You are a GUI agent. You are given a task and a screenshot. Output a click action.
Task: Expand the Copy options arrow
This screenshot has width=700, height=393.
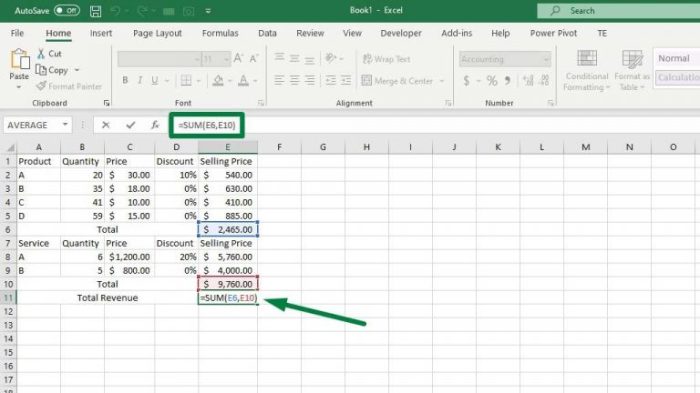tap(77, 70)
